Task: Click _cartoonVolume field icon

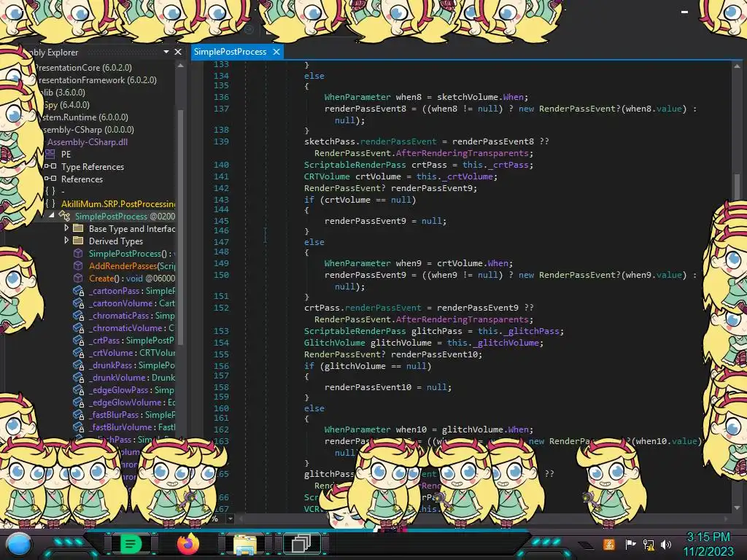Action: pyautogui.click(x=78, y=303)
